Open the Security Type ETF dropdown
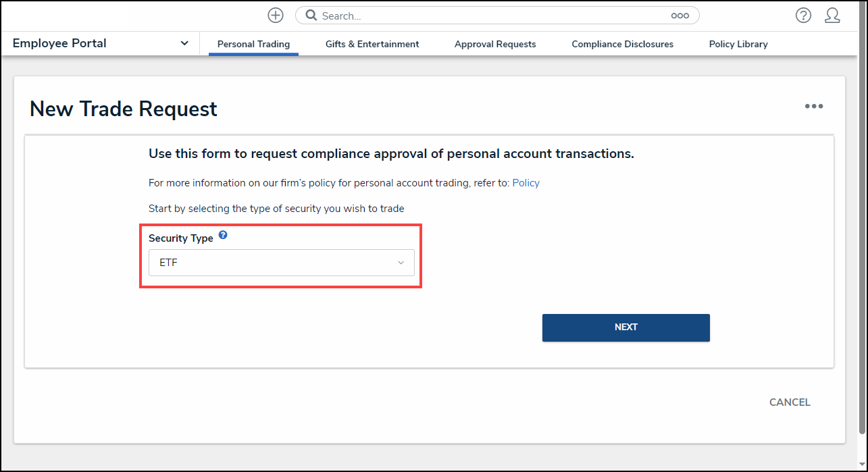The width and height of the screenshot is (868, 472). 281,263
